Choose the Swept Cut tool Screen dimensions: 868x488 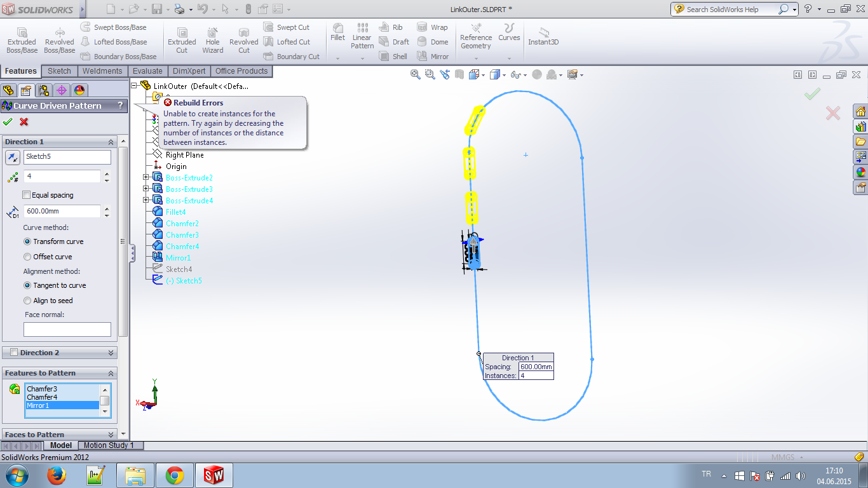287,27
